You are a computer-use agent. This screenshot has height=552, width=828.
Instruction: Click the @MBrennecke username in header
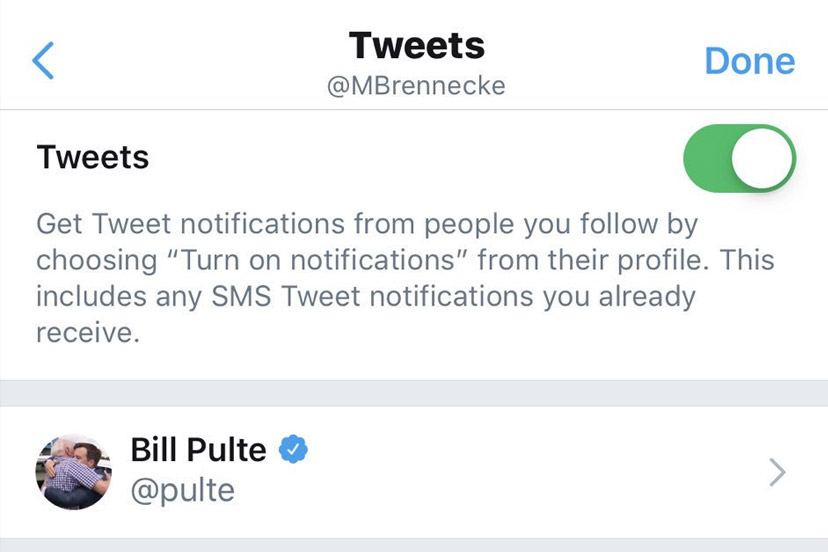point(416,86)
